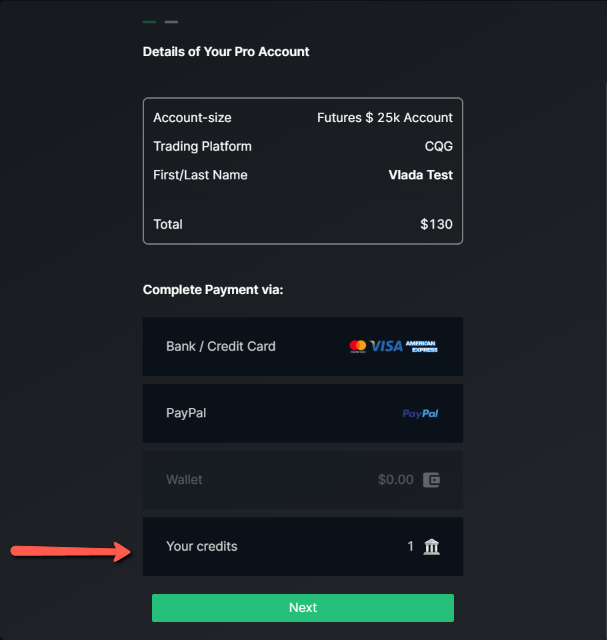Choose the PayPal payment option label

point(186,413)
